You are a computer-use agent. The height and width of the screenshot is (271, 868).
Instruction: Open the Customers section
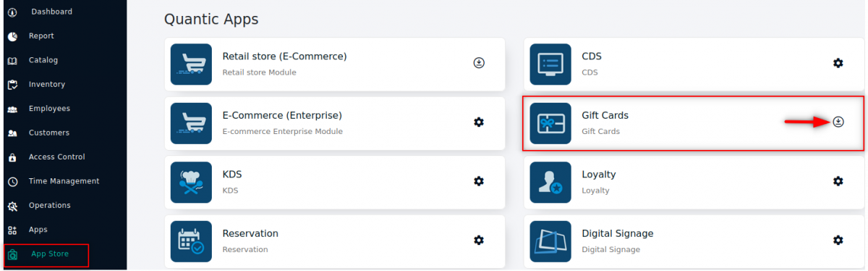[x=49, y=133]
